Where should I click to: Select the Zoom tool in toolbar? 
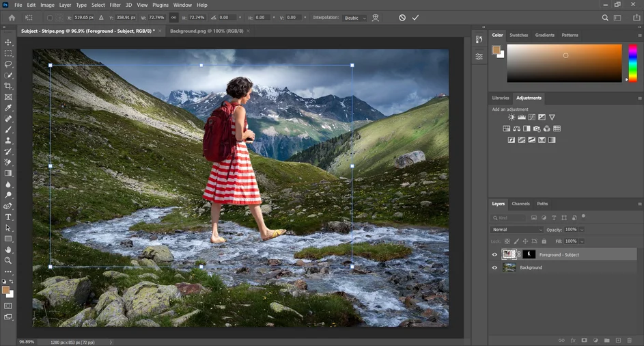tap(8, 261)
